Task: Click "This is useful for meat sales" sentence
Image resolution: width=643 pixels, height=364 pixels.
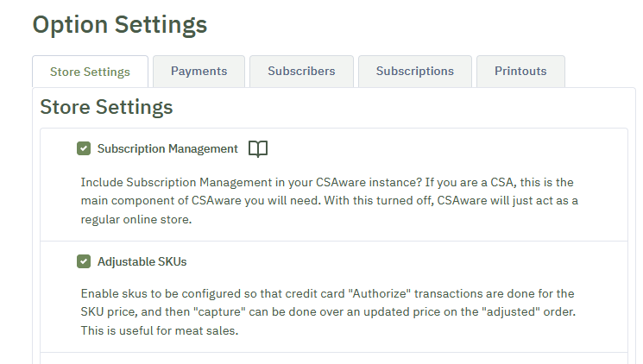Action: 160,331
